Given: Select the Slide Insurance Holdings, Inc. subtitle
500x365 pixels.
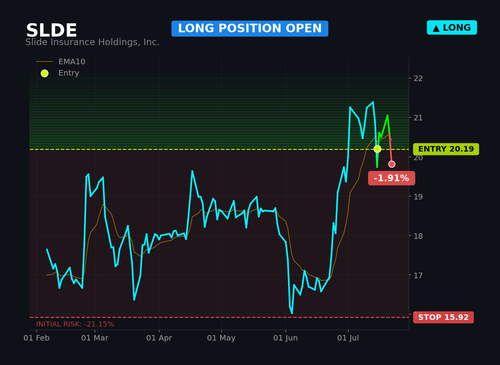Looking at the screenshot, I should coord(92,42).
